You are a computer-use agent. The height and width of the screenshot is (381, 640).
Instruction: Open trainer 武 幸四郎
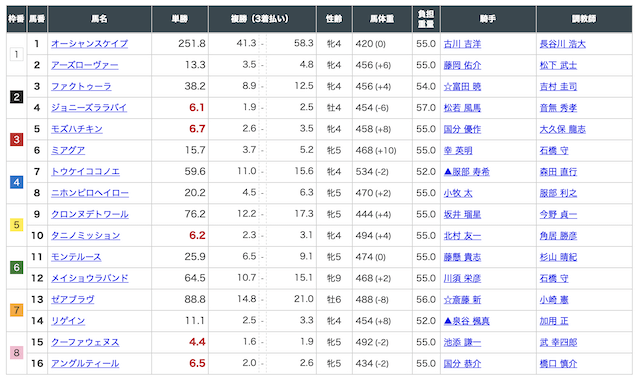558,342
